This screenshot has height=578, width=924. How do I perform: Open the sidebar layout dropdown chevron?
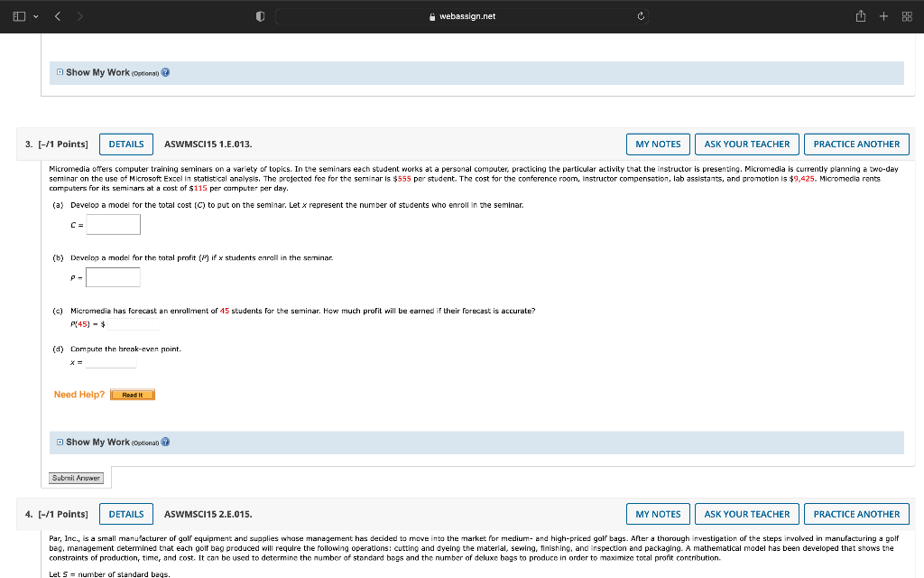click(34, 15)
